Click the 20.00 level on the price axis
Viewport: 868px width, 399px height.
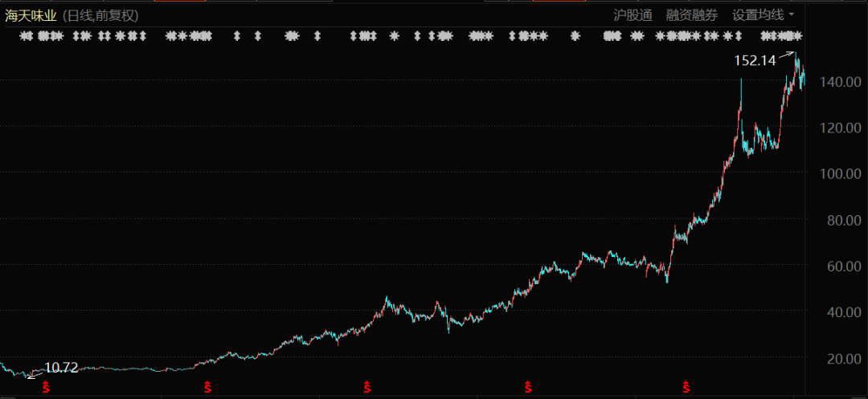(x=841, y=358)
